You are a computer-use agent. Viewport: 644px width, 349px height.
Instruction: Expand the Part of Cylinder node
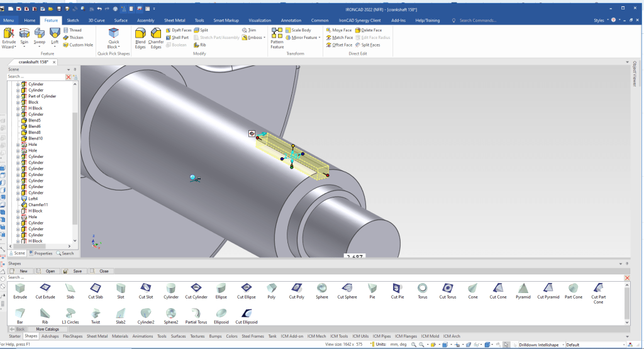tap(18, 96)
